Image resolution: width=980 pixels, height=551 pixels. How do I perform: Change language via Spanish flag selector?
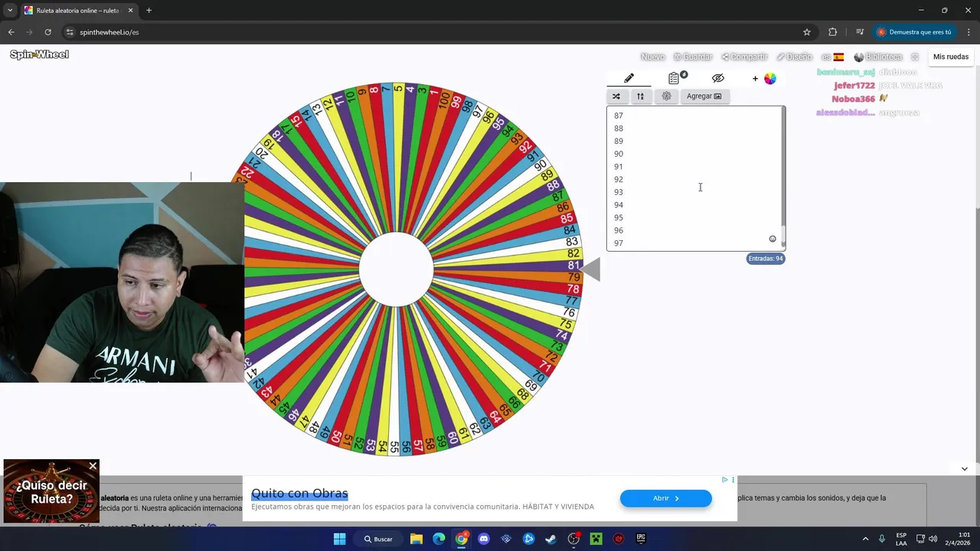[832, 57]
